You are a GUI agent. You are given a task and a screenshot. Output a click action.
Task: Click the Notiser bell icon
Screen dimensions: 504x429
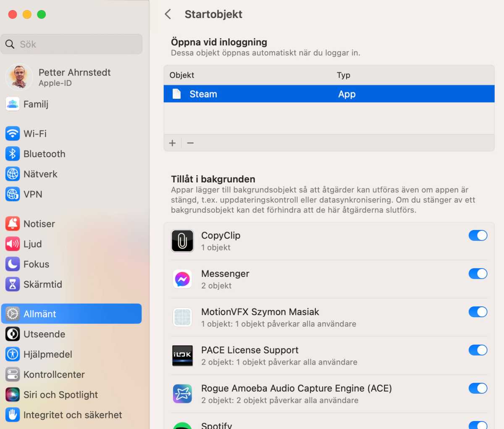(x=13, y=224)
